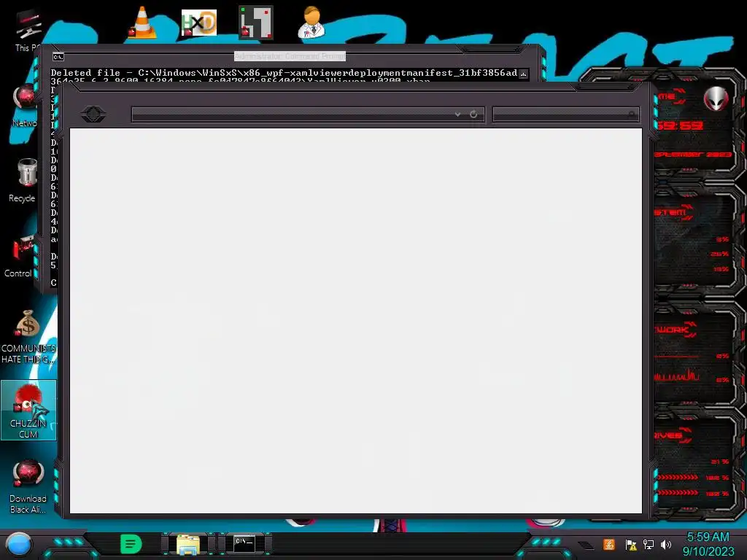Screen dimensions: 747x560
Task: Expand the address bar history dropdown
Action: (458, 114)
